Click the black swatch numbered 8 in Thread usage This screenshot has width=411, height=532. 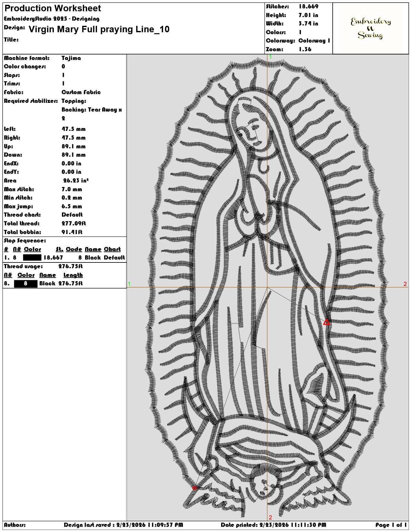pyautogui.click(x=26, y=284)
